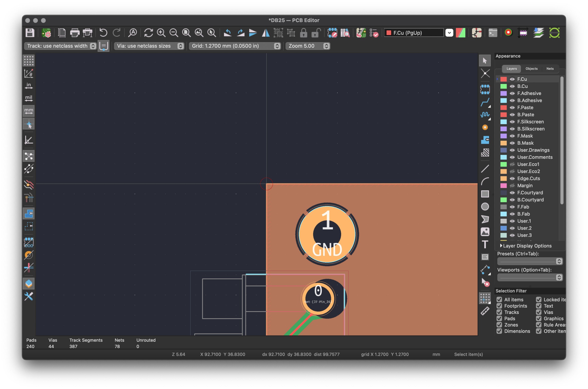This screenshot has width=588, height=389.
Task: Show the Margin layer eye icon
Action: pyautogui.click(x=512, y=186)
